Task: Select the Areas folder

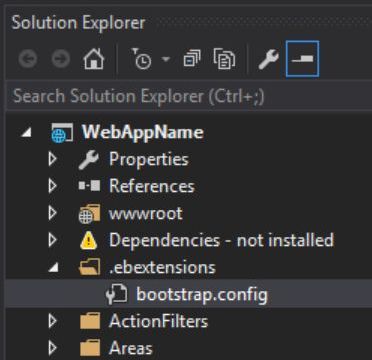Action: 131,349
